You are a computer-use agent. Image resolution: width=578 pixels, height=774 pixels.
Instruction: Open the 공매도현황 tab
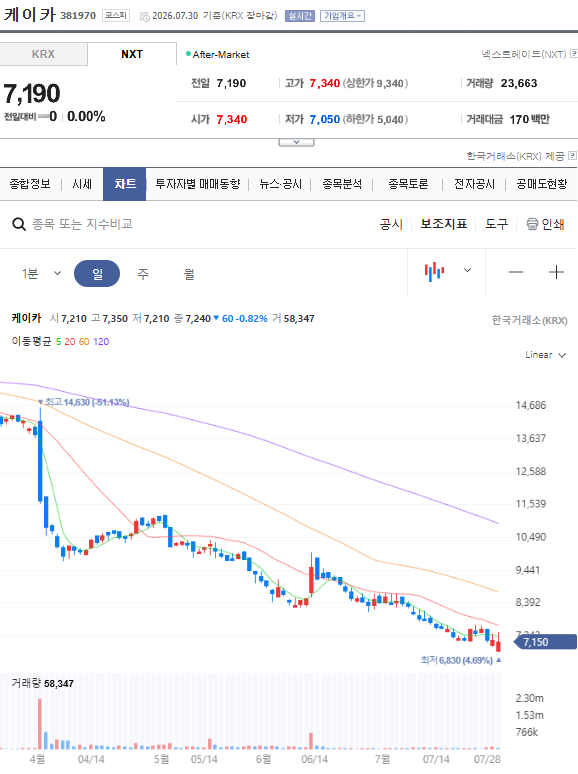pyautogui.click(x=541, y=184)
